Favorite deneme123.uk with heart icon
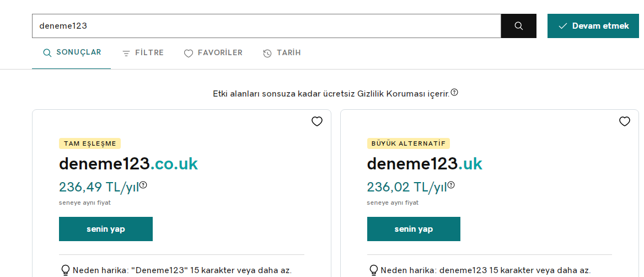This screenshot has height=277, width=644. pos(624,121)
